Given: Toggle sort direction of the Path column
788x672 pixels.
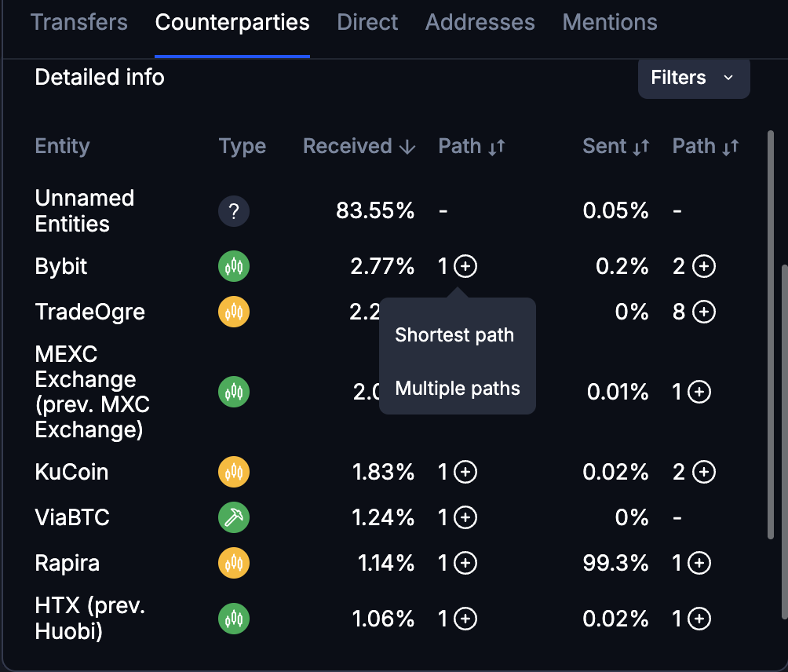Looking at the screenshot, I should (x=472, y=146).
